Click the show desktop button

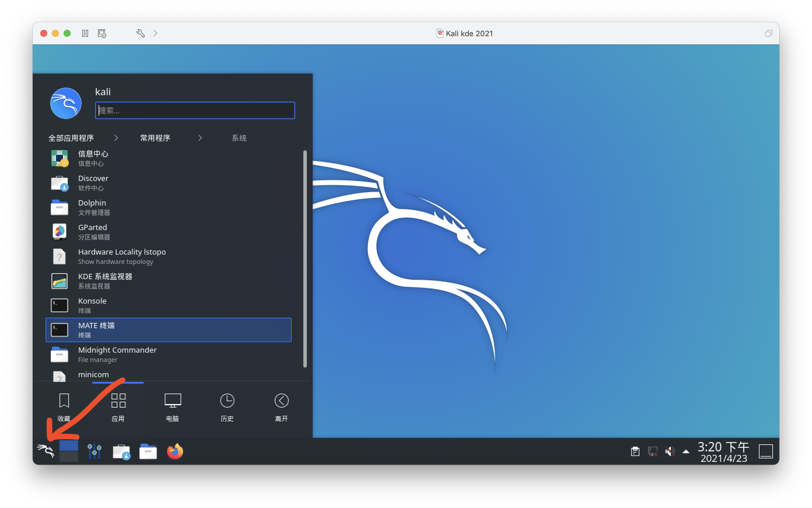tap(766, 451)
